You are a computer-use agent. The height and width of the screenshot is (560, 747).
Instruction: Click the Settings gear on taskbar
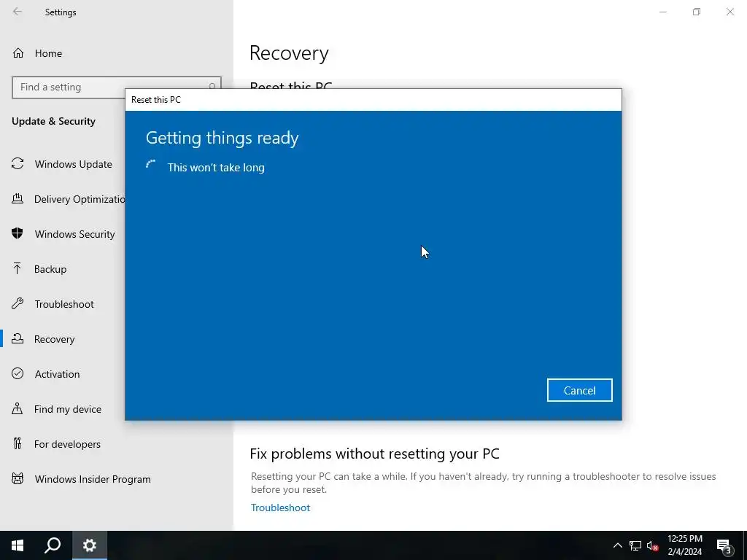pyautogui.click(x=90, y=545)
